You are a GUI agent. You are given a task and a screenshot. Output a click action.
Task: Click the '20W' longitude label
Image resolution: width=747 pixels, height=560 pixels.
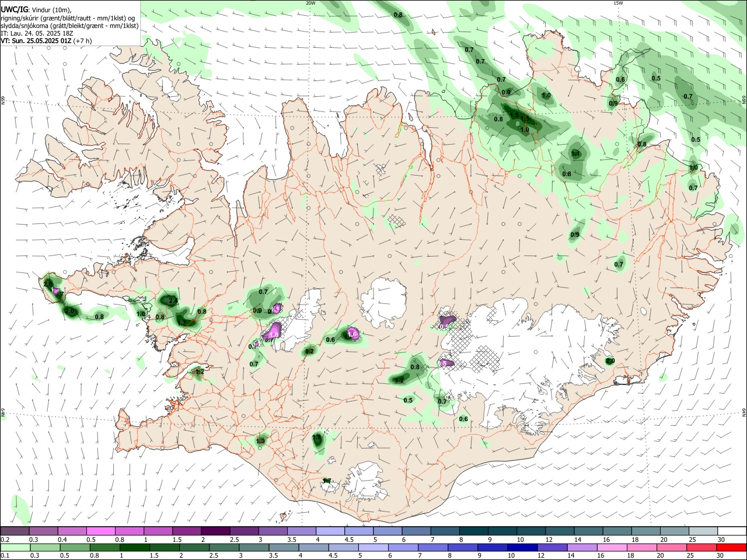[311, 3]
